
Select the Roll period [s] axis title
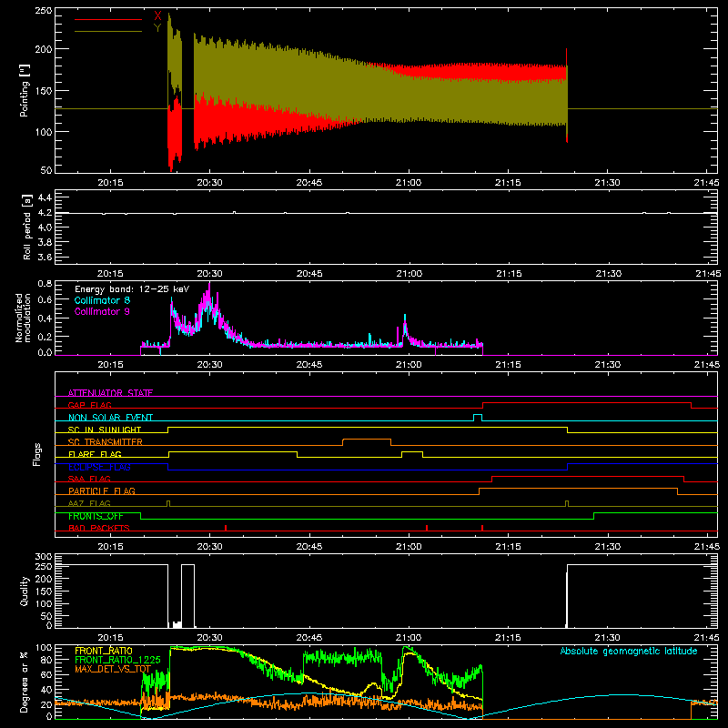27,227
